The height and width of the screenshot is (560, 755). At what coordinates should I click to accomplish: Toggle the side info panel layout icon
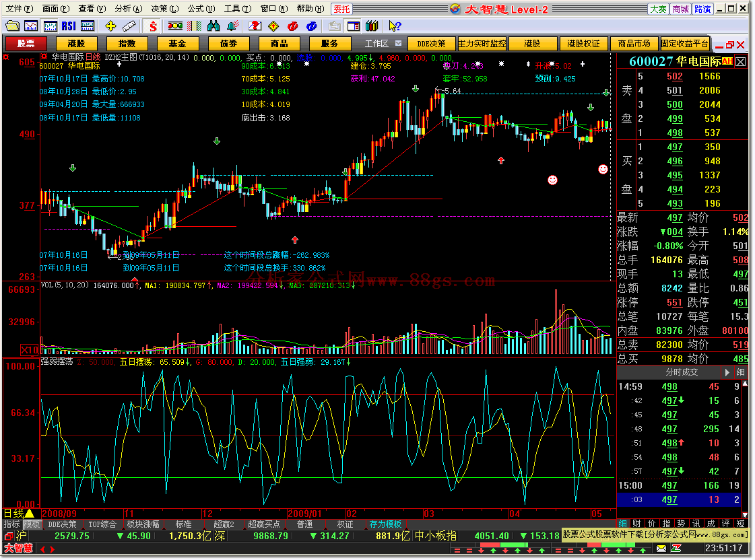(354, 26)
